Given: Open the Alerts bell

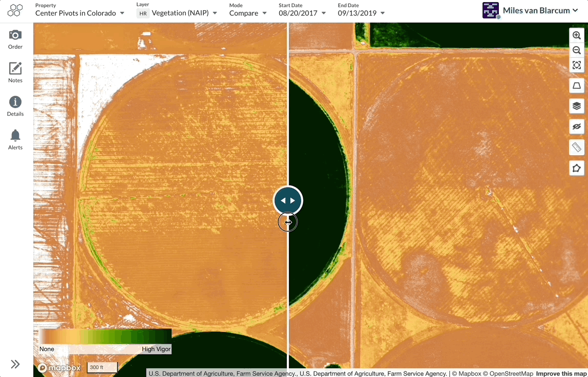Looking at the screenshot, I should click(x=15, y=139).
